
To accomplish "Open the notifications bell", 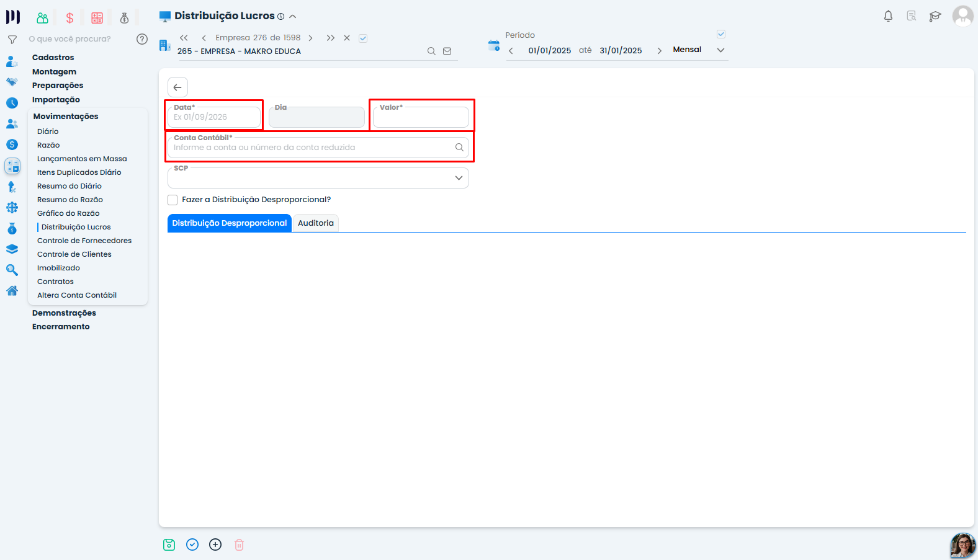I will click(888, 16).
